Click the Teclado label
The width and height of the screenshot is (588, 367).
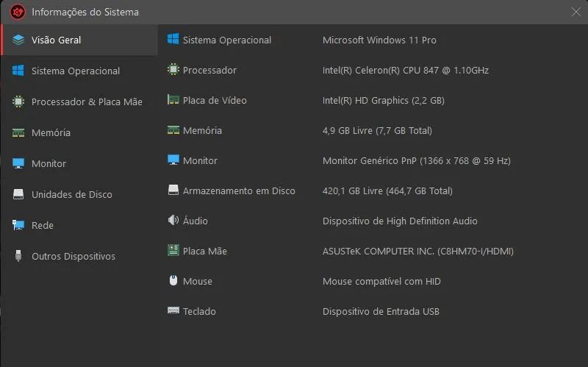coord(199,311)
